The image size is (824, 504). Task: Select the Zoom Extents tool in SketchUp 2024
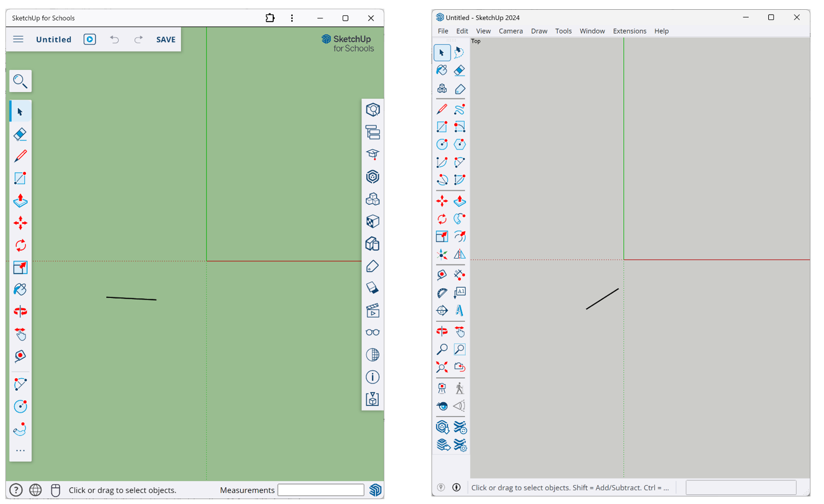[442, 367]
